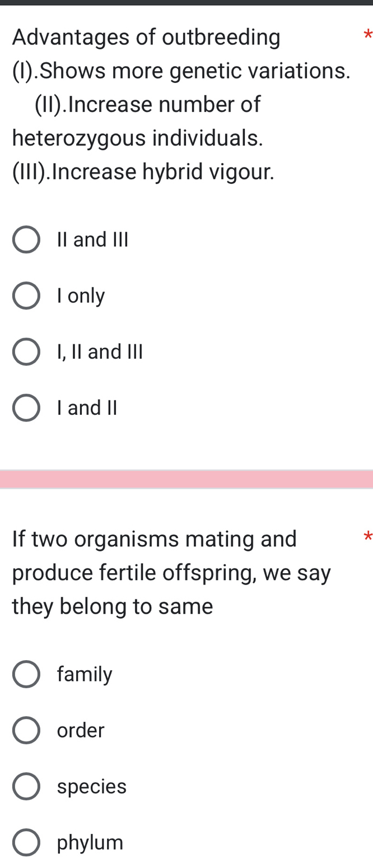
Task: Click the 'I only' answer label
Action: tap(80, 295)
